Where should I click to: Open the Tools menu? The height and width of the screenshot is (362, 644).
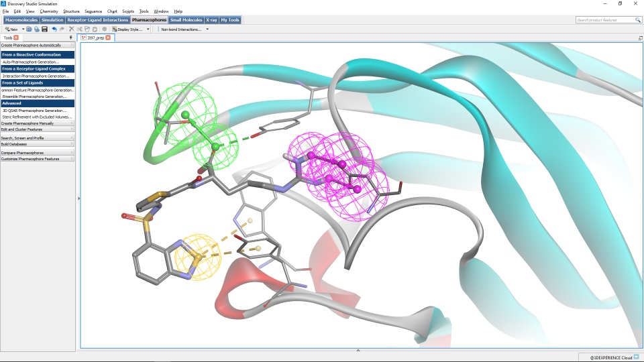tap(144, 11)
